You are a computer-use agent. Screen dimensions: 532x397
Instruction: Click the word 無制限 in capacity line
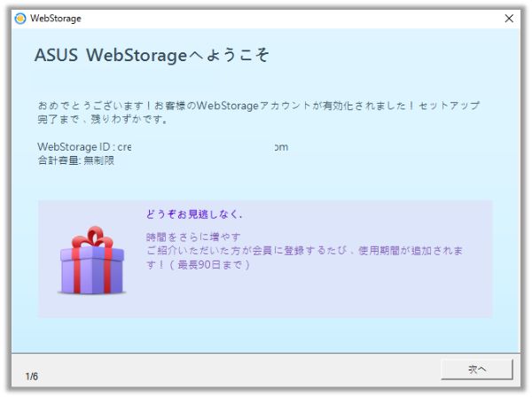click(98, 160)
